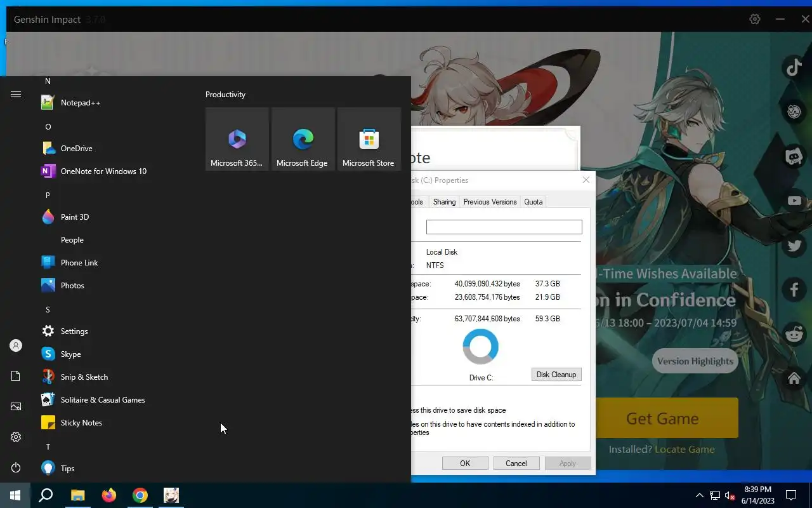The height and width of the screenshot is (508, 812).
Task: Click the letter S section header
Action: 48,310
